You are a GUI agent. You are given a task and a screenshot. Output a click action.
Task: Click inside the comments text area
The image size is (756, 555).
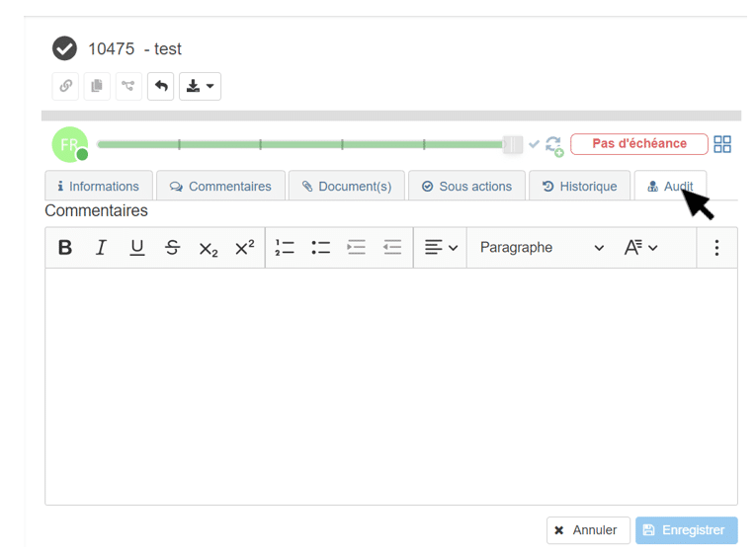click(x=390, y=385)
